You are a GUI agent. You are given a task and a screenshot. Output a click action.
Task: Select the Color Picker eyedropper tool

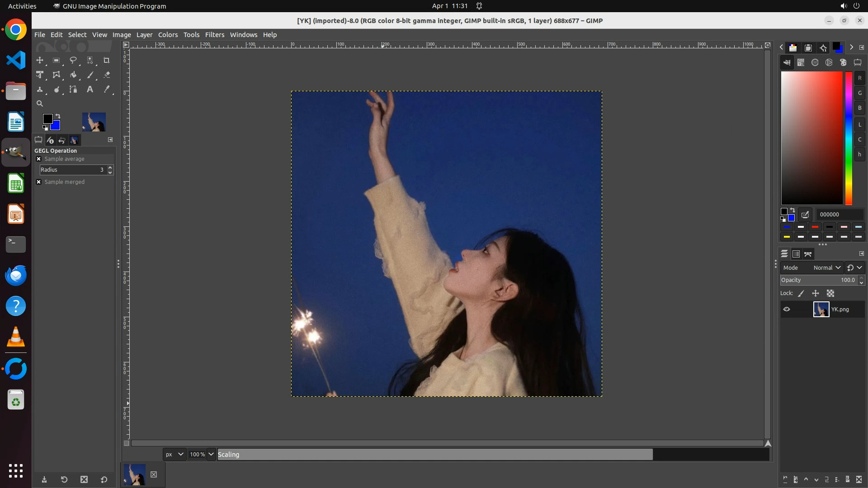107,89
